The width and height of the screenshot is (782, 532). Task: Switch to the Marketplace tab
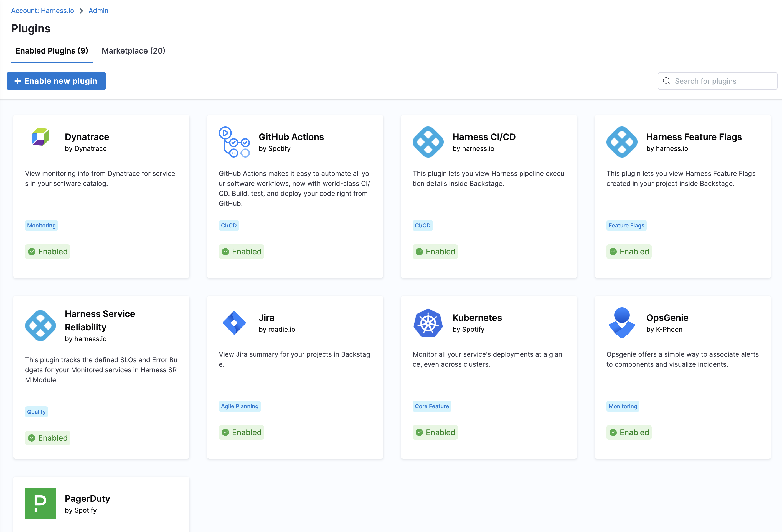coord(133,51)
